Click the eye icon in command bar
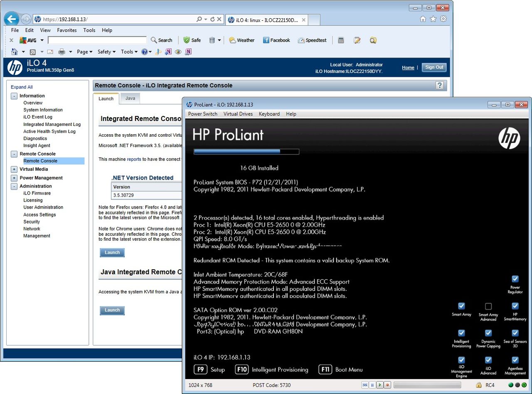Image resolution: width=532 pixels, height=394 pixels. pyautogui.click(x=178, y=52)
